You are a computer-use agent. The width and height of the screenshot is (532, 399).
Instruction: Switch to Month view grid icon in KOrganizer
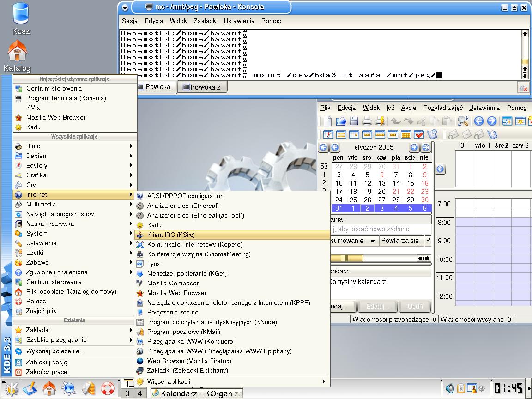point(406,134)
